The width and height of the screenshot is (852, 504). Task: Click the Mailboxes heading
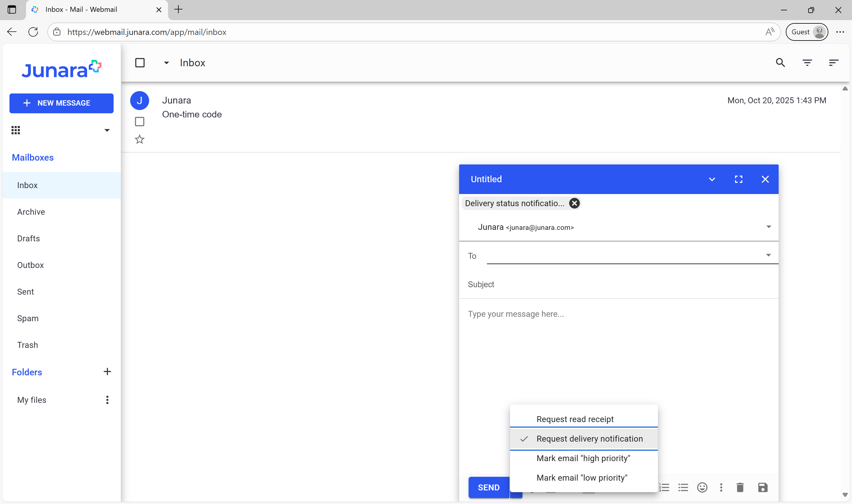coord(33,157)
